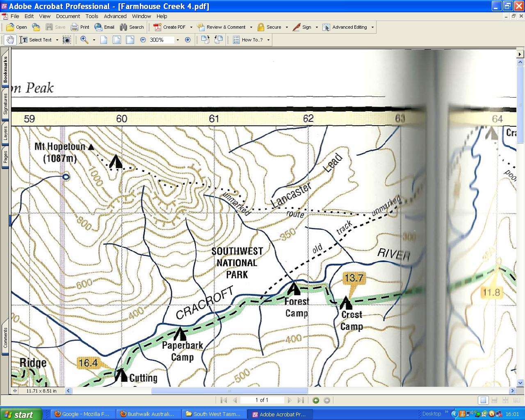Open the File menu
The width and height of the screenshot is (525, 420).
click(15, 16)
